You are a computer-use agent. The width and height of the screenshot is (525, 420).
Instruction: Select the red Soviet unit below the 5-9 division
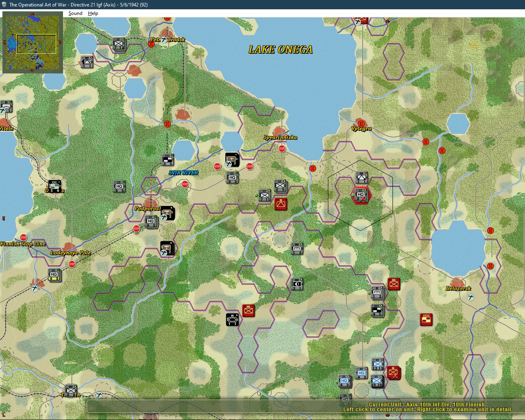[281, 204]
